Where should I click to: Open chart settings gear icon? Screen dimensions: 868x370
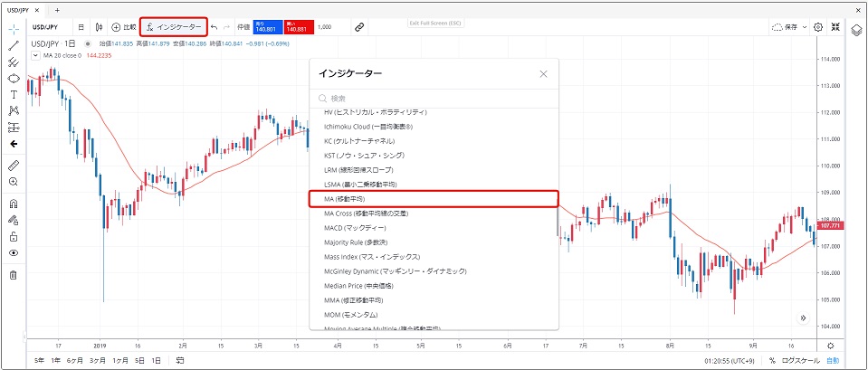tap(818, 26)
